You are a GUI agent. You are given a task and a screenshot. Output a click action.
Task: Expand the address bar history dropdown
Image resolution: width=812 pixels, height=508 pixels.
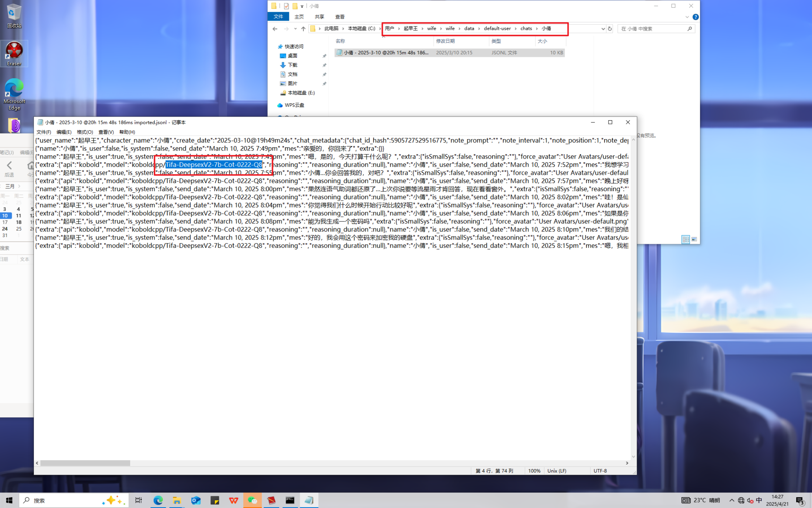tap(603, 29)
